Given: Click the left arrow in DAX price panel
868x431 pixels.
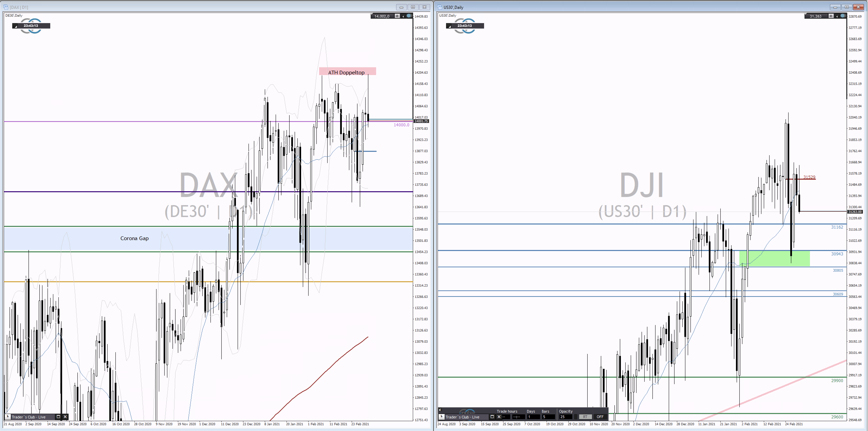Looking at the screenshot, I should pyautogui.click(x=403, y=16).
